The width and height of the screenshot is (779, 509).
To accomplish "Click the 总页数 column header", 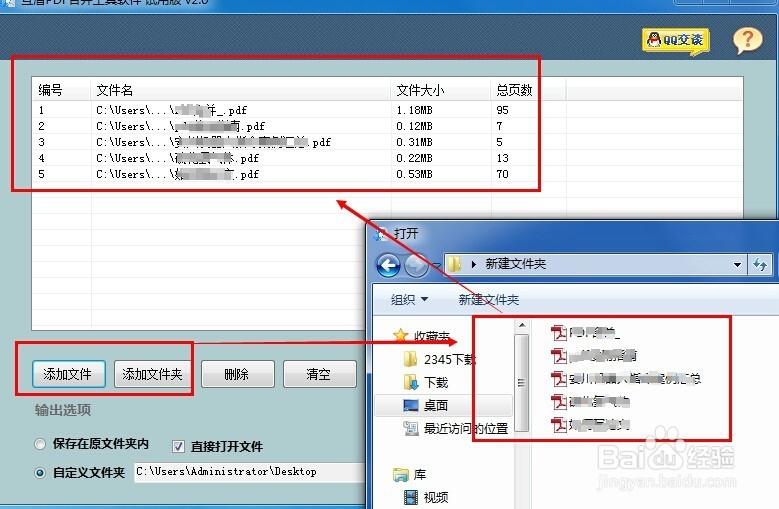I will click(x=529, y=90).
